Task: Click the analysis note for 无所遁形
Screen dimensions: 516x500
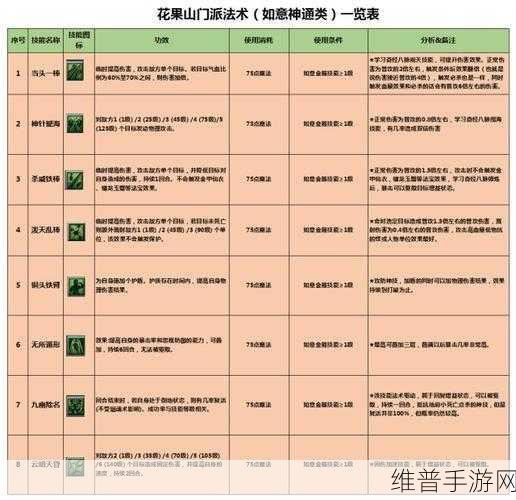Action: click(x=429, y=344)
